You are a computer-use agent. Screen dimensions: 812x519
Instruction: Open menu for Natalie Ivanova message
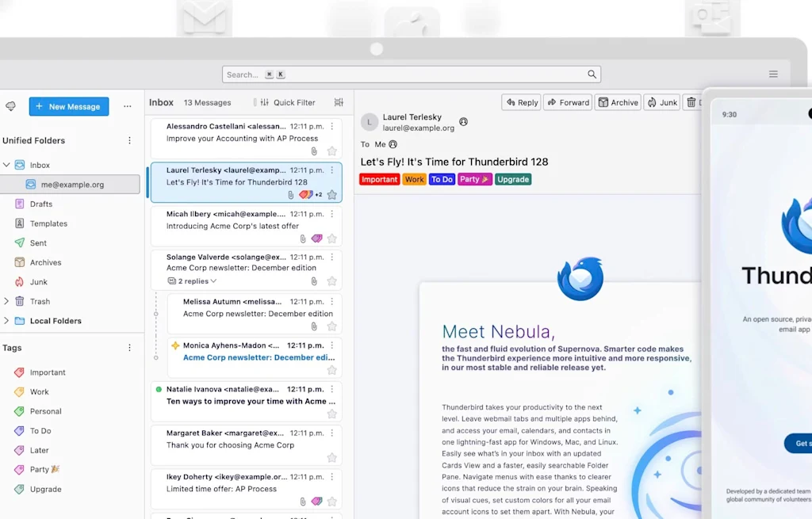(332, 389)
